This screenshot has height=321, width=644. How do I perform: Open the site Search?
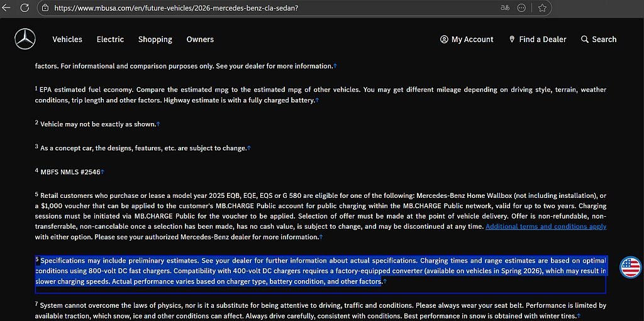tap(599, 40)
